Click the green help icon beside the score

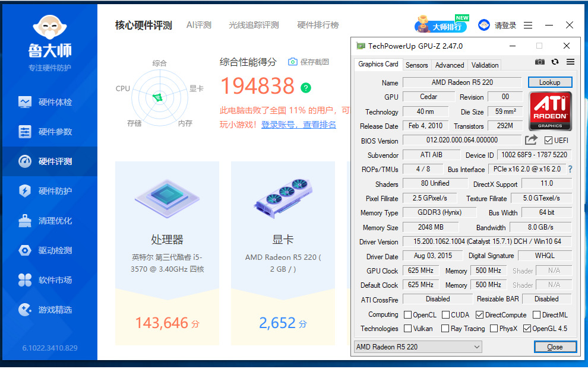tap(306, 88)
